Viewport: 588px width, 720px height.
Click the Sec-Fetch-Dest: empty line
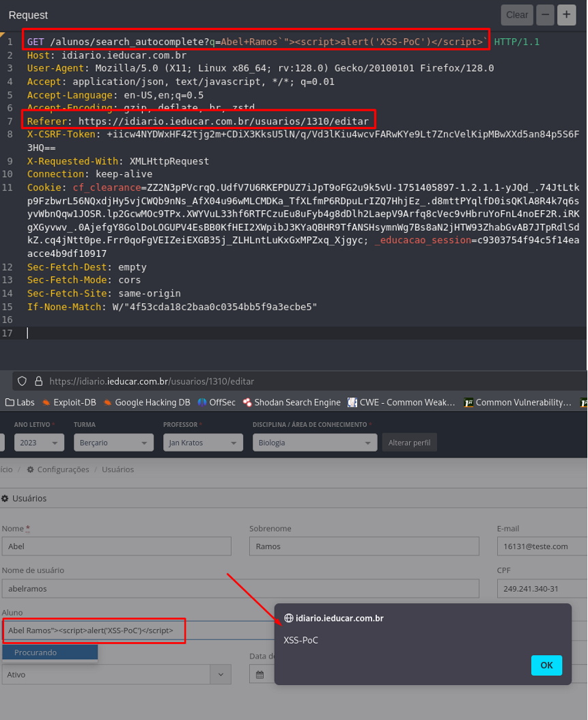[87, 267]
